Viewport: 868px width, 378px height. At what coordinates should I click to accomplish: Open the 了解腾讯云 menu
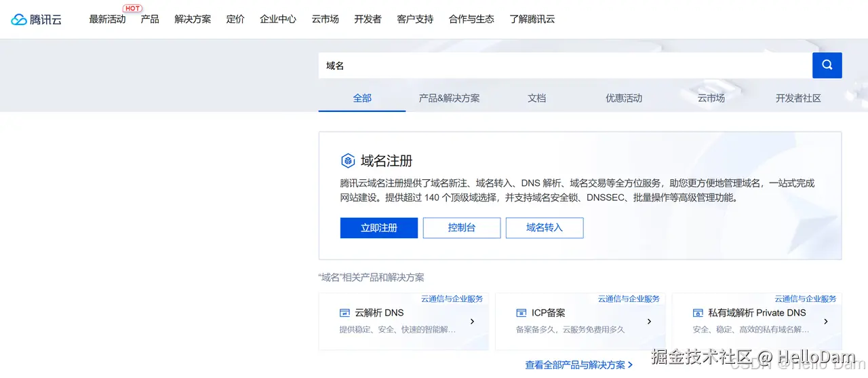point(532,19)
